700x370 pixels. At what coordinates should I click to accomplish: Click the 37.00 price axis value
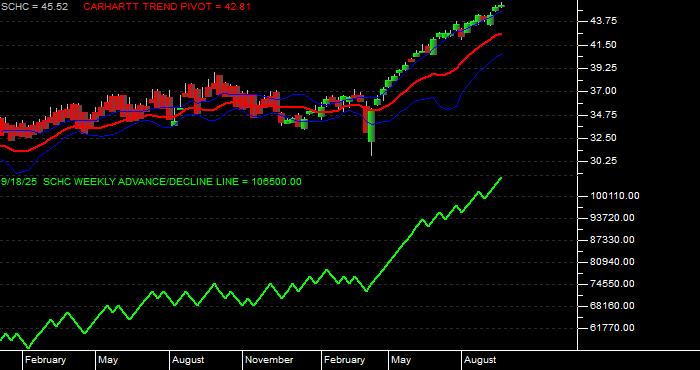point(603,91)
